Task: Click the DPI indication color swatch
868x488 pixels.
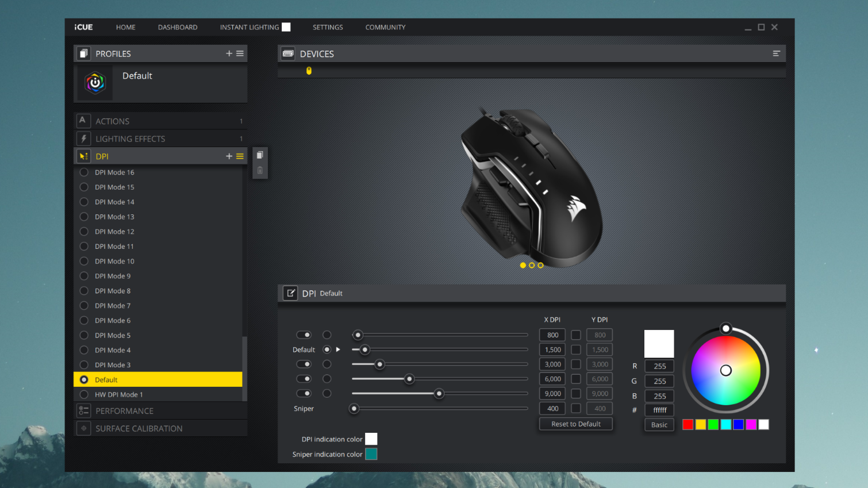Action: click(x=371, y=439)
